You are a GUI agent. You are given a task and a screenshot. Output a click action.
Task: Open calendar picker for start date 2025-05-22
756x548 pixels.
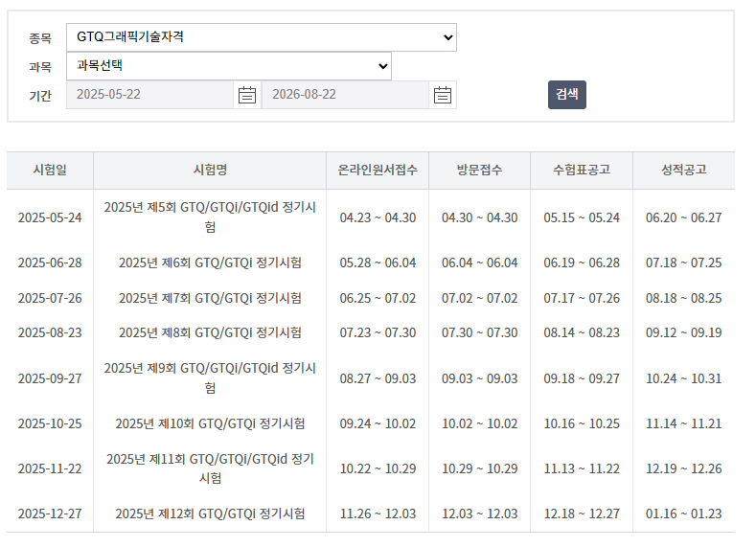247,95
